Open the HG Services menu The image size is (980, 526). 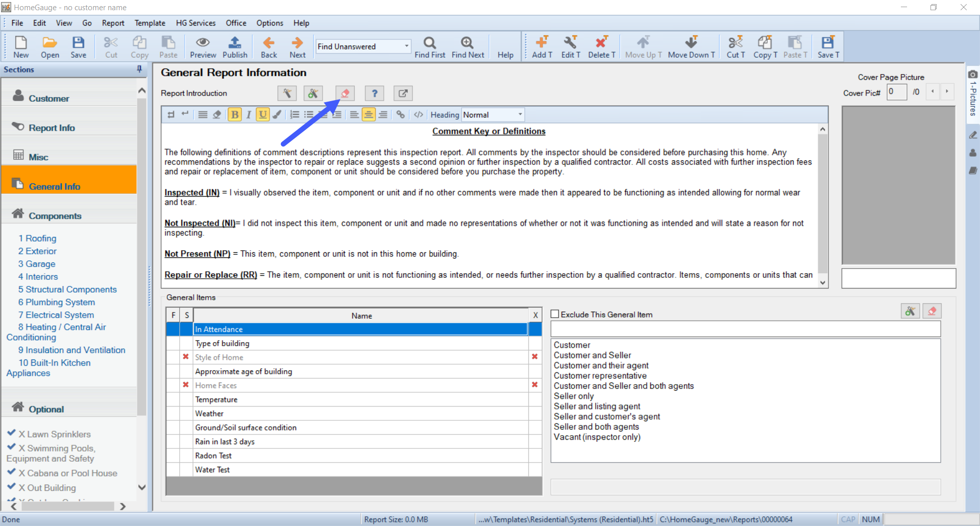pyautogui.click(x=195, y=23)
